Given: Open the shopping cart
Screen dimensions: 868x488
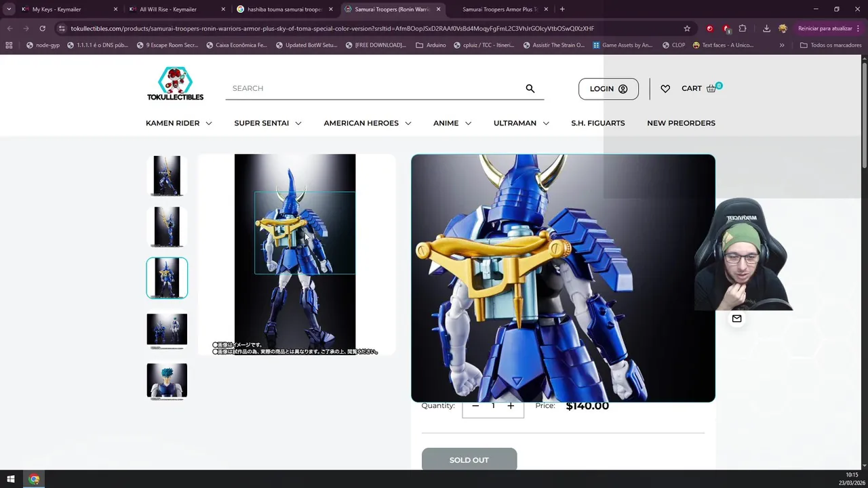Looking at the screenshot, I should click(x=701, y=88).
